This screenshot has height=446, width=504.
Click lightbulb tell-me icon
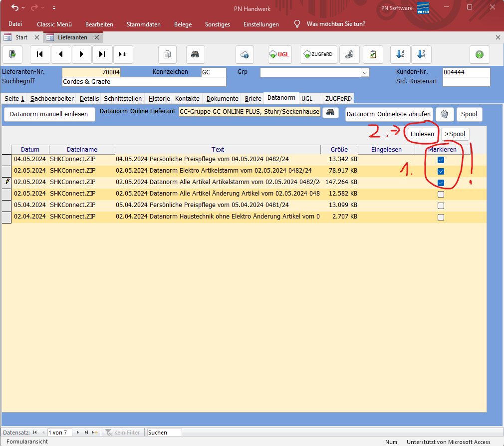pyautogui.click(x=297, y=24)
